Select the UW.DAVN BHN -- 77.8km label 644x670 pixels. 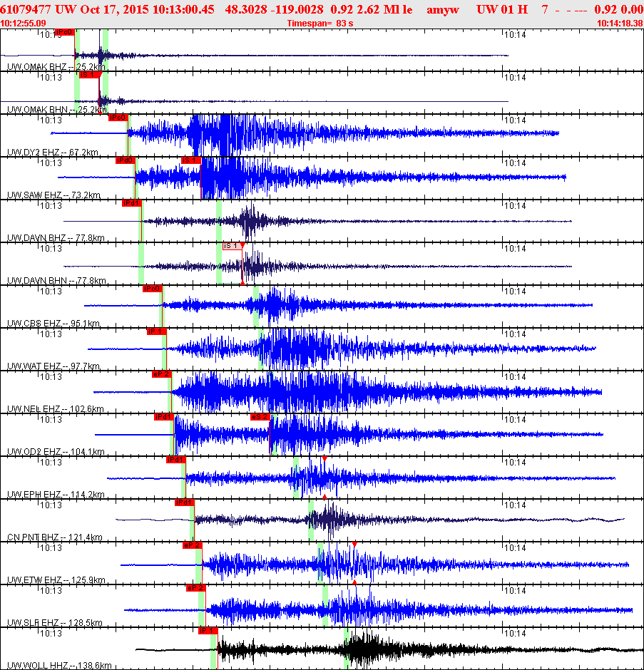tap(56, 280)
